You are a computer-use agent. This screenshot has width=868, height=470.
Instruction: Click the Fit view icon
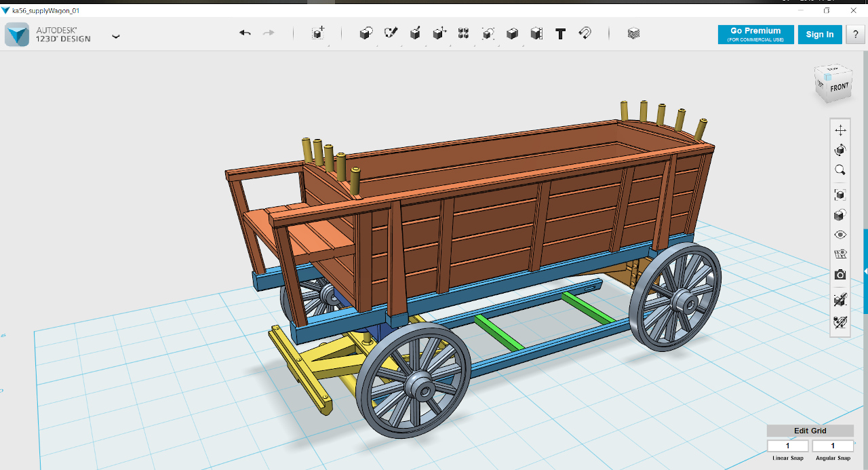(840, 195)
